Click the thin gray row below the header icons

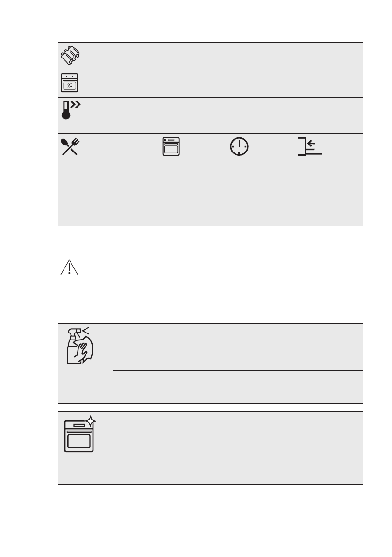coord(210,177)
